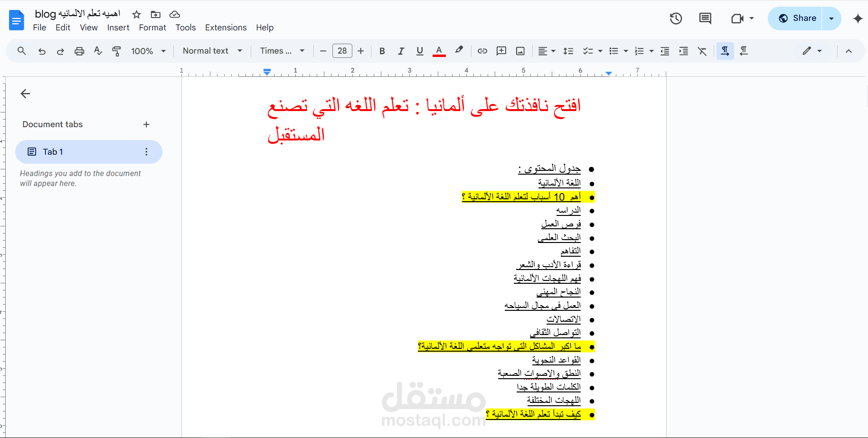Screen dimensions: 868x438
Task: Open line and paragraph spacing
Action: pos(568,51)
